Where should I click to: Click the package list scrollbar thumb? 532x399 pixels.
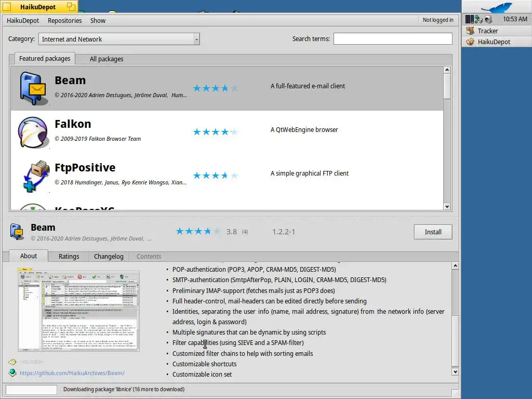click(x=447, y=86)
